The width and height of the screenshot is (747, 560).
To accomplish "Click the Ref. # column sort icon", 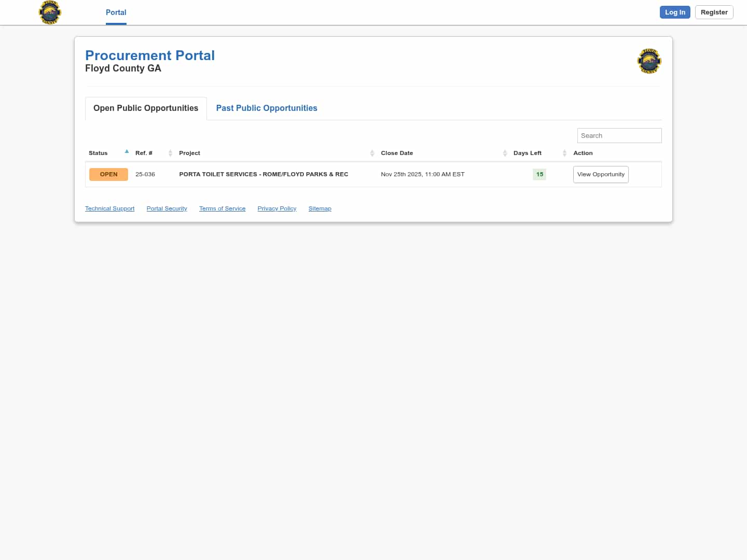I will [x=170, y=153].
